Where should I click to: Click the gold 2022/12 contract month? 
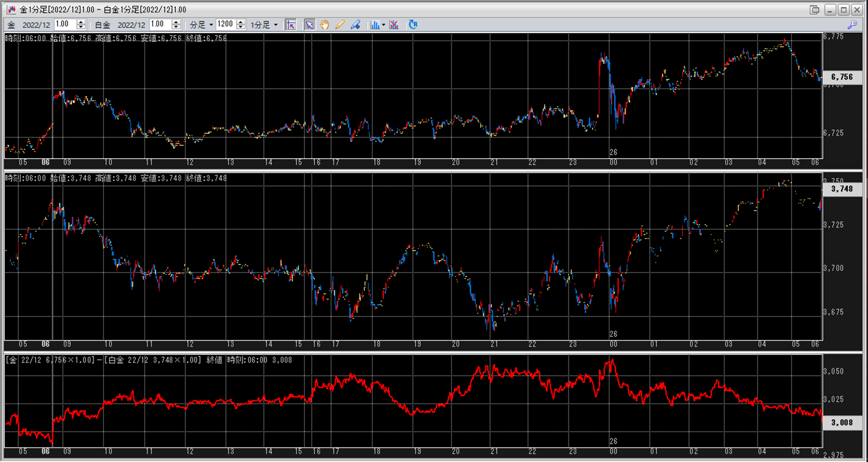tap(36, 25)
